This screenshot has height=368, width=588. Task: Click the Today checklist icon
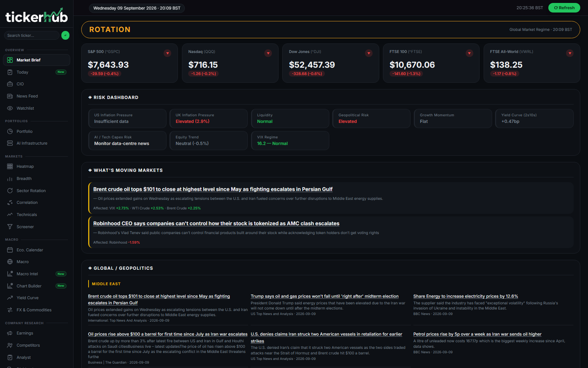point(10,72)
